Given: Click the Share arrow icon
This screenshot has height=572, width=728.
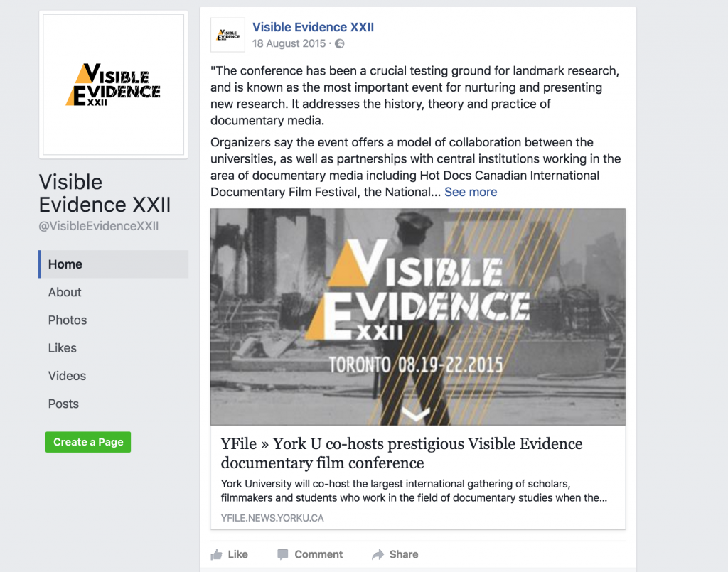Looking at the screenshot, I should 378,554.
